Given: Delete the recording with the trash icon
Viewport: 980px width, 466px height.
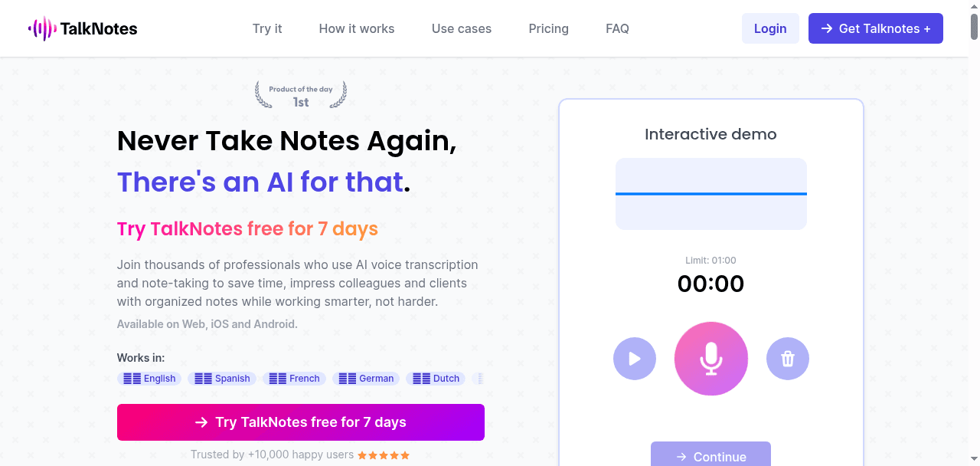Looking at the screenshot, I should [788, 359].
